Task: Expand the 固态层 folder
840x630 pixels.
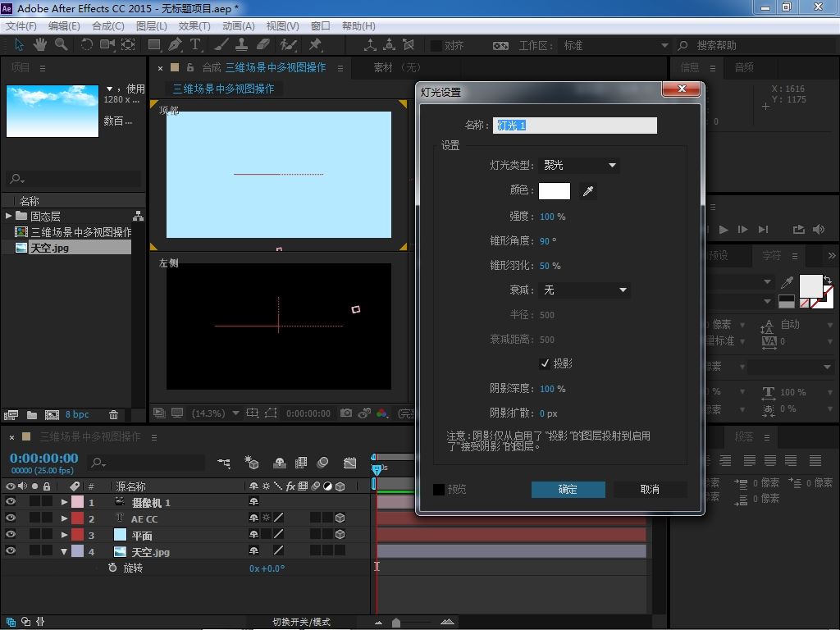Action: (x=8, y=217)
